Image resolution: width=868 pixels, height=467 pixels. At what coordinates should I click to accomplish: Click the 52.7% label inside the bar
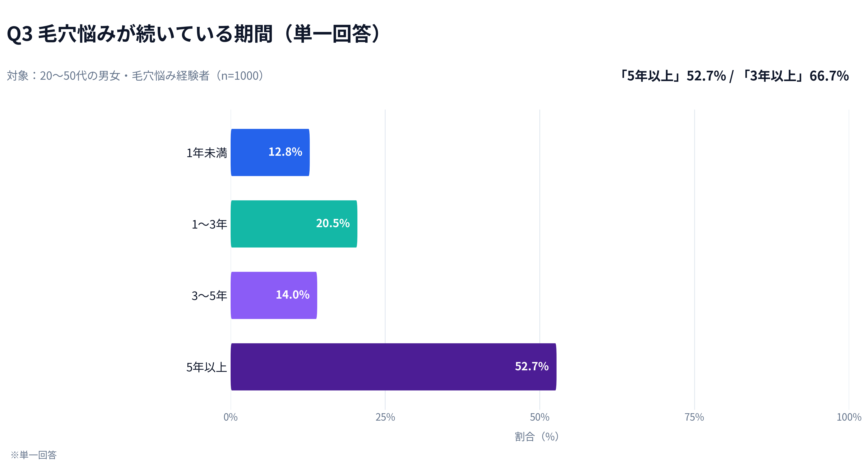pyautogui.click(x=532, y=366)
